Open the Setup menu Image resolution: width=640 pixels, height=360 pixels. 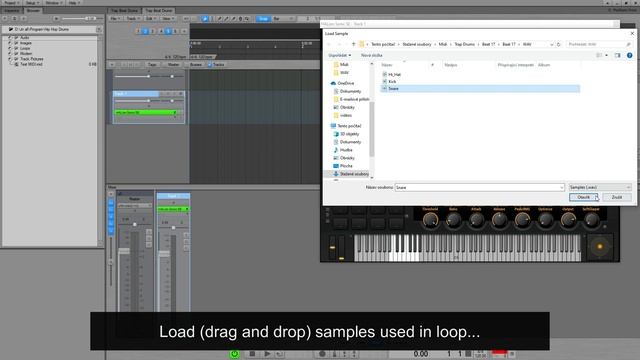32,3
